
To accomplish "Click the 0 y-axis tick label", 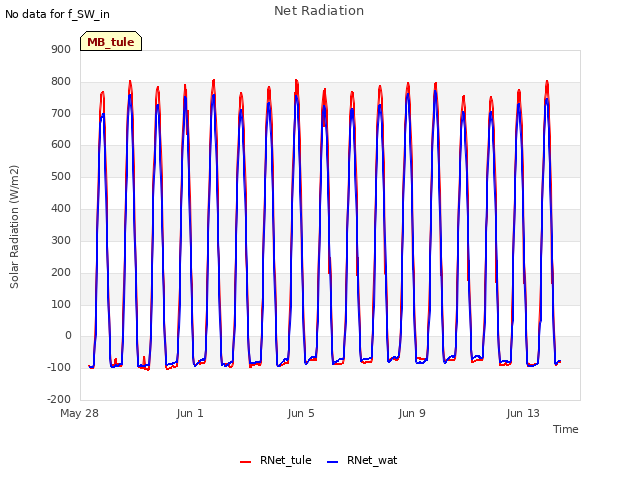I will click(68, 336).
